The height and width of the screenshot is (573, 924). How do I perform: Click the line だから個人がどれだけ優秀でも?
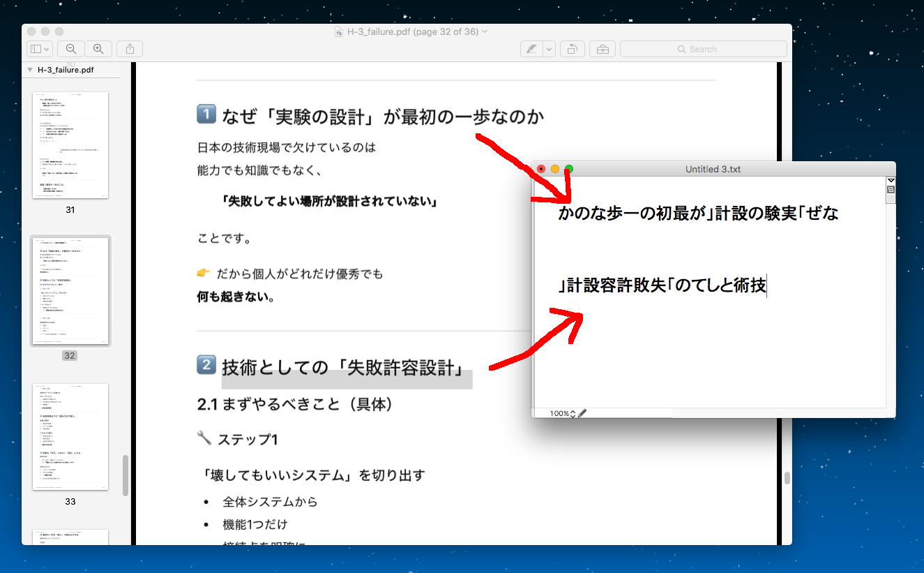coord(300,274)
